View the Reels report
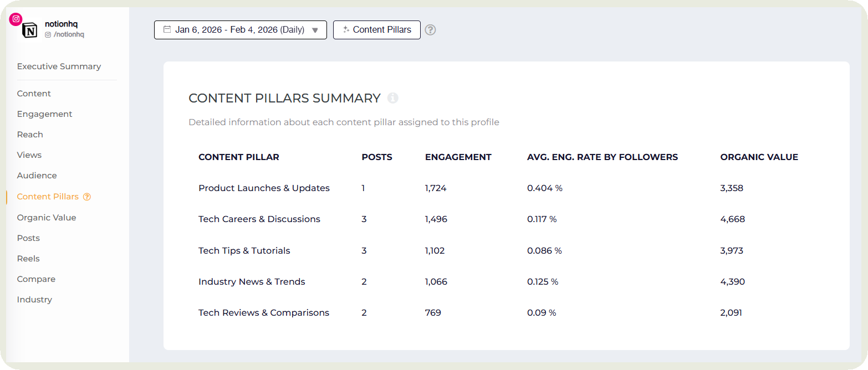The image size is (868, 370). [28, 258]
